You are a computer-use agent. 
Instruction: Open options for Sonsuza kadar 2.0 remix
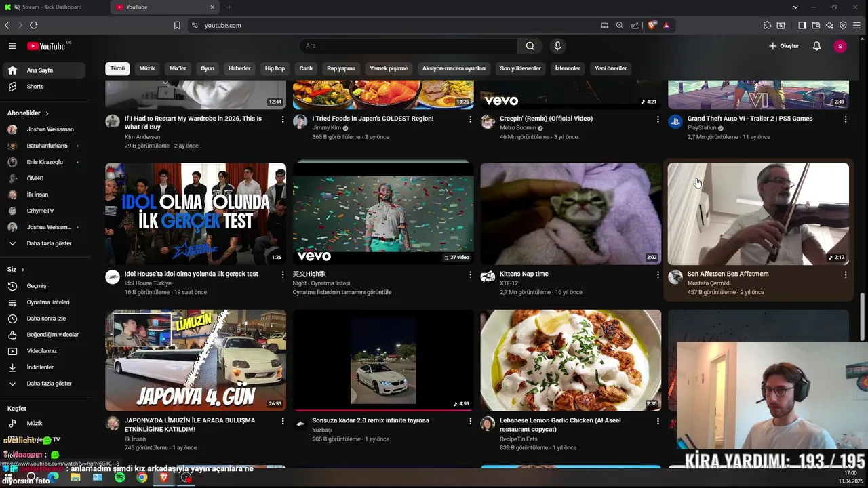470,421
